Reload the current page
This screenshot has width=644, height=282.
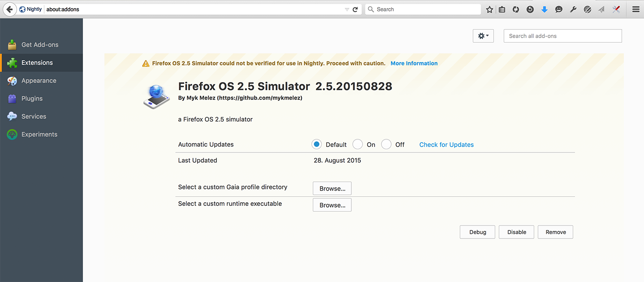point(355,9)
